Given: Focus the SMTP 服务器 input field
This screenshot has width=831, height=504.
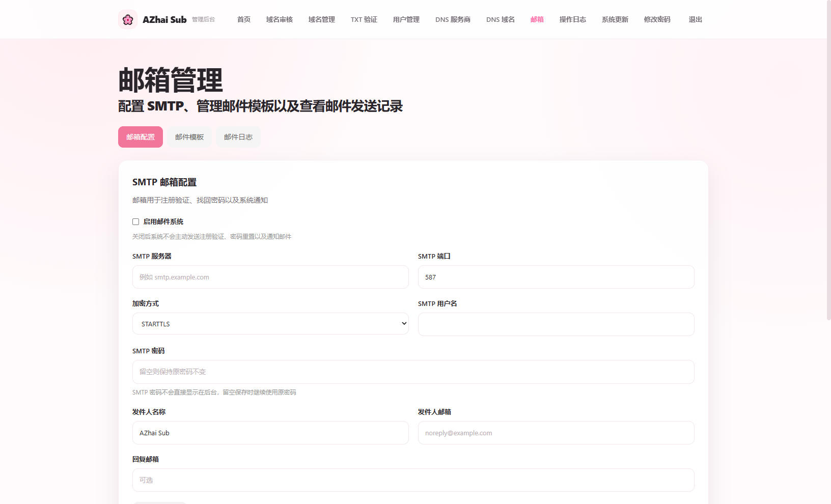Looking at the screenshot, I should pos(270,277).
